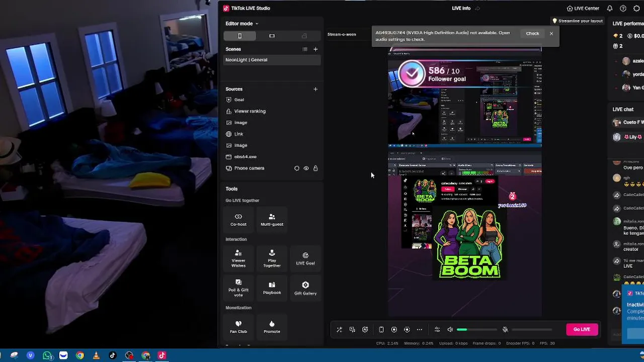
Task: Open WhatsApp from the taskbar
Action: [x=47, y=355]
